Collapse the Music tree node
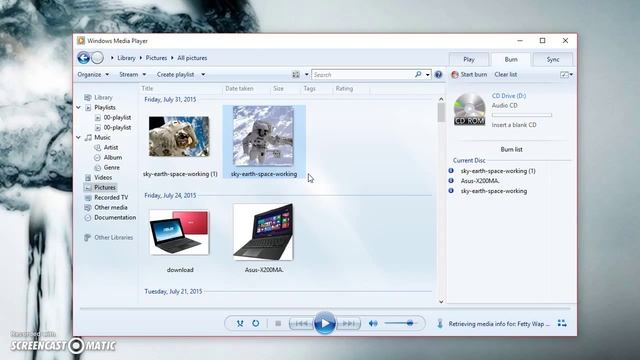 click(78, 138)
